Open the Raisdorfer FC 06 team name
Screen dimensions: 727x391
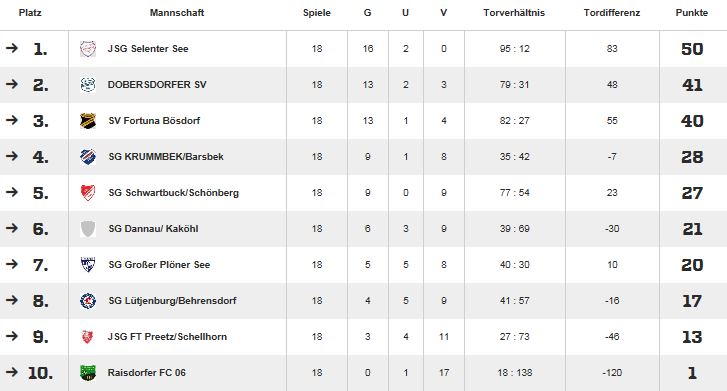(x=147, y=372)
